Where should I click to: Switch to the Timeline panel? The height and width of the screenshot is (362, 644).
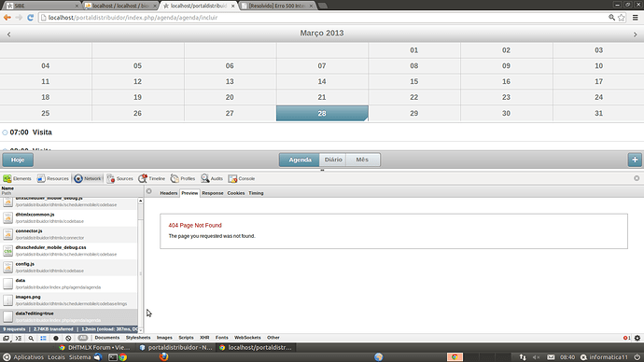[x=151, y=178]
